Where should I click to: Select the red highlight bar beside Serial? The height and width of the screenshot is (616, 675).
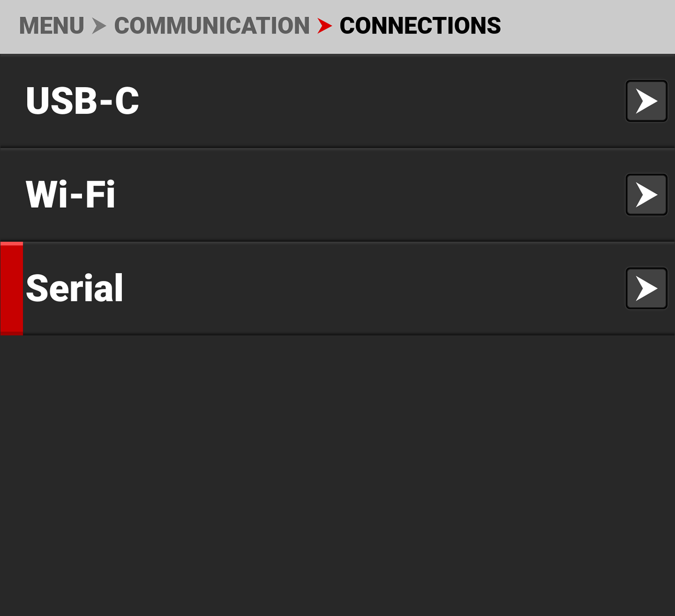(12, 288)
